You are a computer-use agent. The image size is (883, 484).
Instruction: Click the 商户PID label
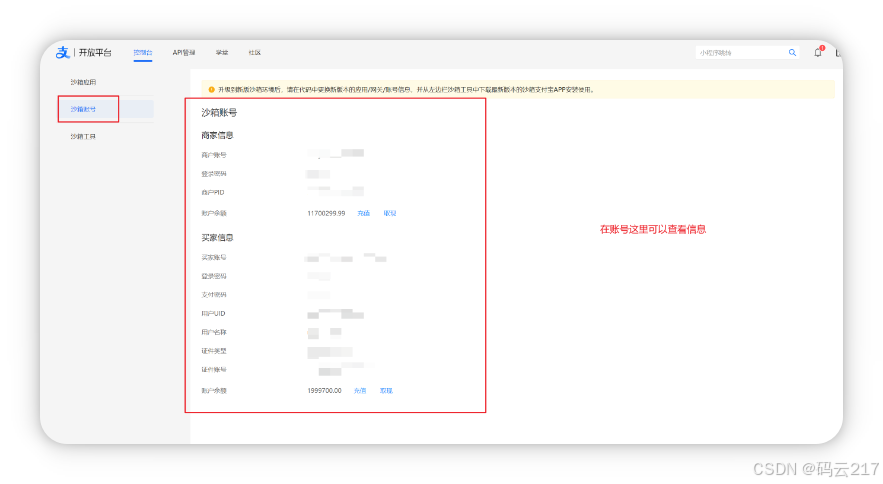(x=213, y=193)
